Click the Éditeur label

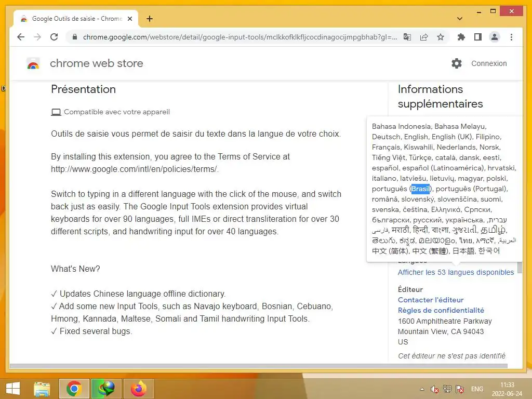pos(410,289)
